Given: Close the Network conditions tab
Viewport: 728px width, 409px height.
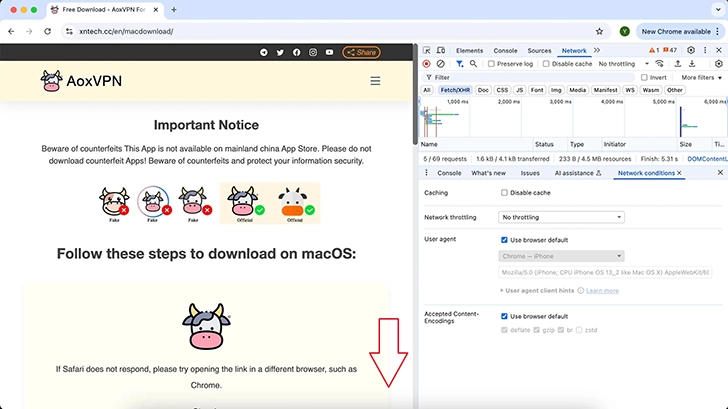Looking at the screenshot, I should pos(679,173).
